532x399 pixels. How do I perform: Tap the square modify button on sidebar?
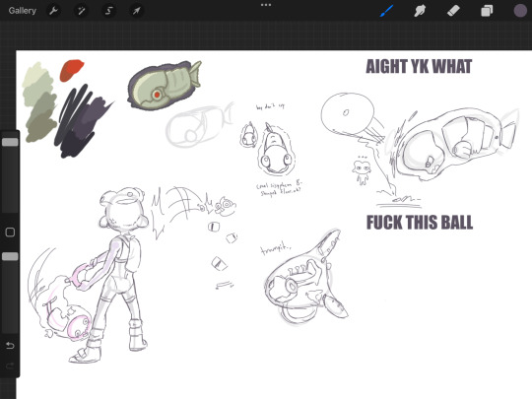click(10, 233)
